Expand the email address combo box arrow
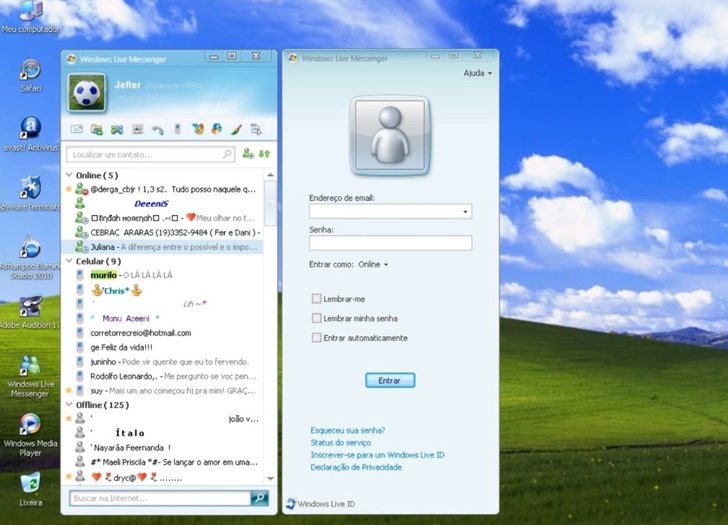728x525 pixels. pos(465,212)
